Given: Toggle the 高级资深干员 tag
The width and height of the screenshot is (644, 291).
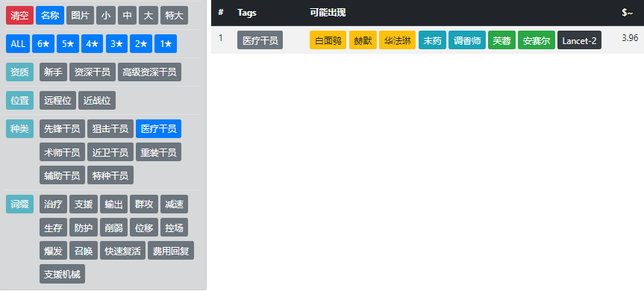Looking at the screenshot, I should pyautogui.click(x=149, y=72).
